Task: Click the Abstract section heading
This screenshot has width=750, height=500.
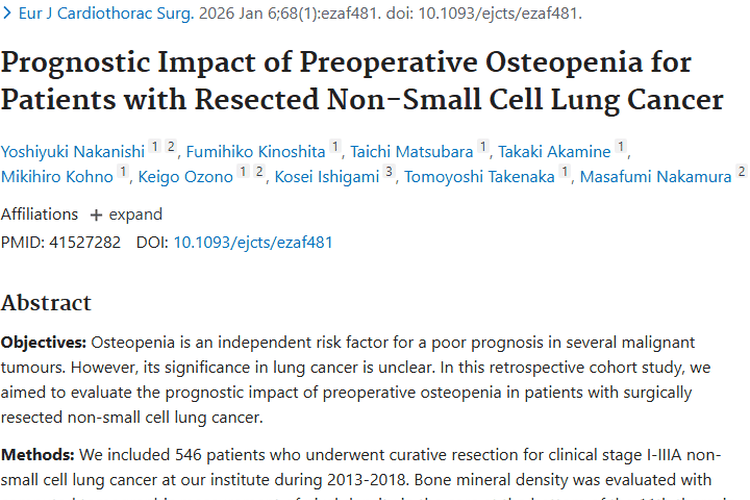Action: coord(46,303)
